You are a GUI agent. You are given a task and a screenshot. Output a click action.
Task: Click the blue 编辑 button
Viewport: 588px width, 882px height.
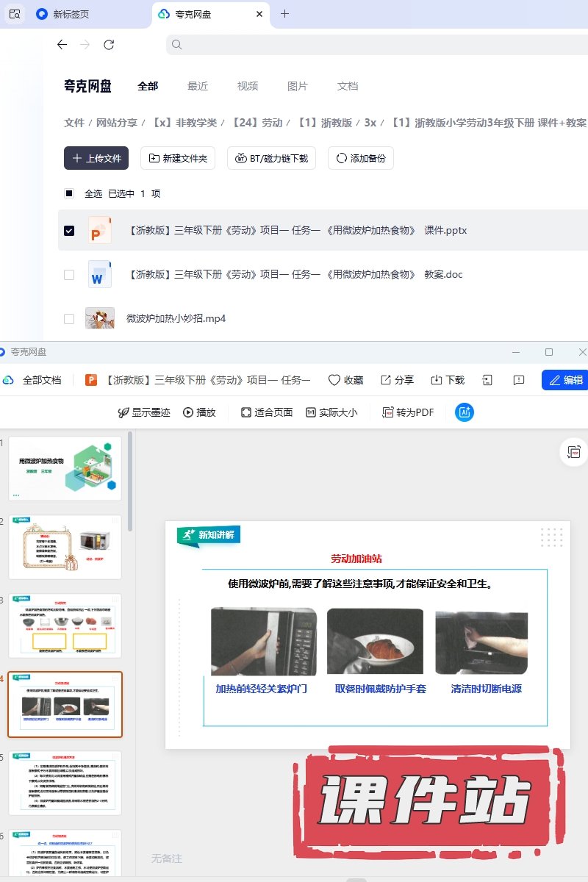[565, 380]
